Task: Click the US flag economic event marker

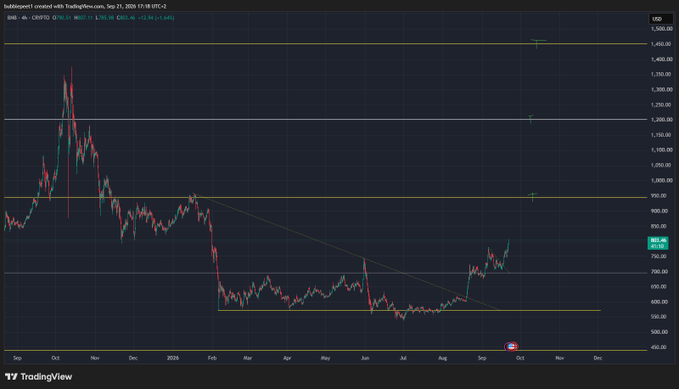Action: point(511,346)
